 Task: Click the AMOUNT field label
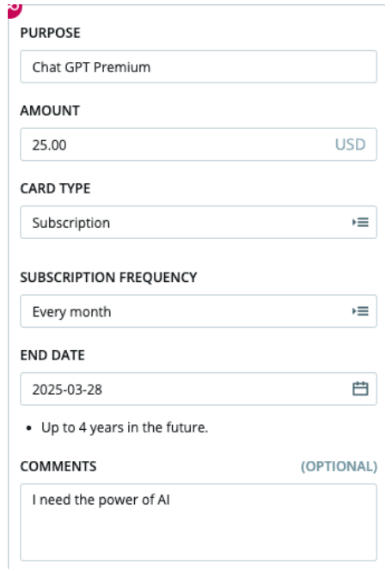[x=50, y=111]
